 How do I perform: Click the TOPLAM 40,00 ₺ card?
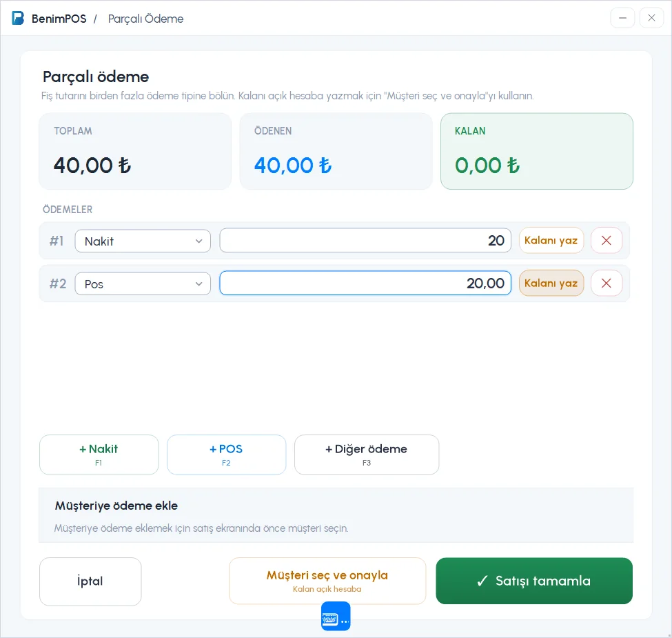point(135,151)
